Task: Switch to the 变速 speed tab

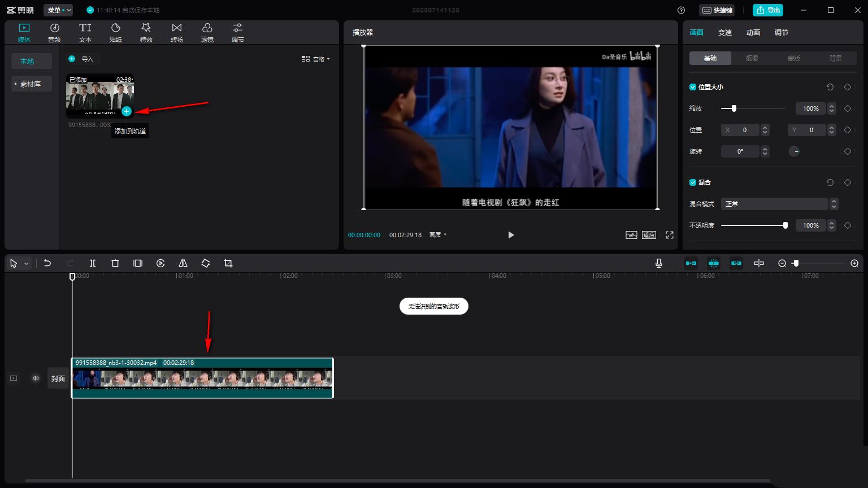Action: [725, 33]
